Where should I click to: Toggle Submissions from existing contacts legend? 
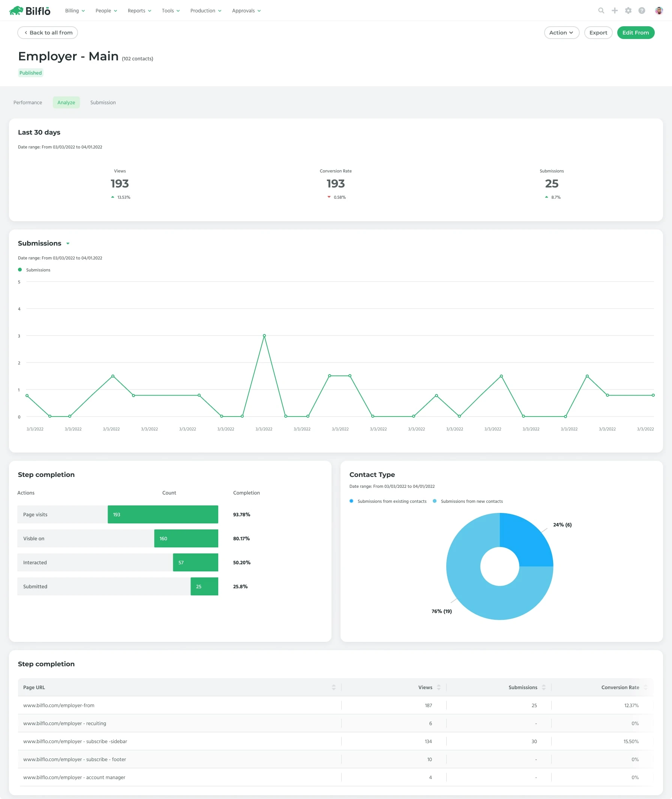point(388,501)
